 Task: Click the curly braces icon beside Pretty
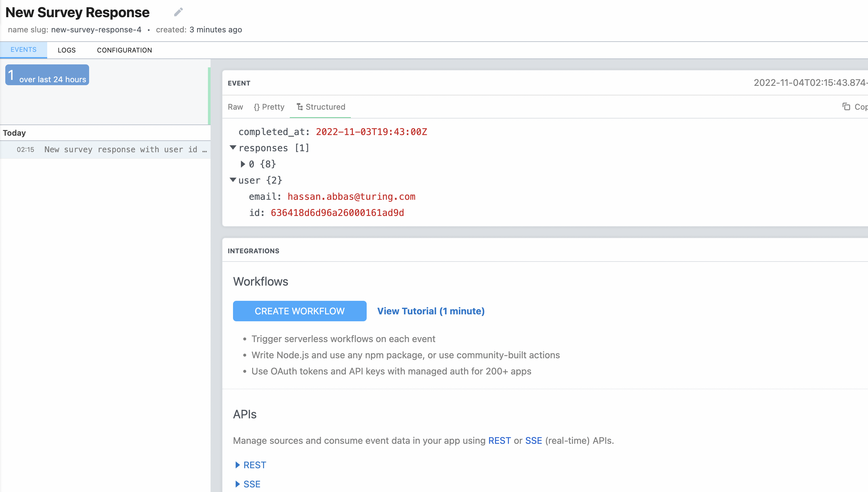click(x=257, y=107)
